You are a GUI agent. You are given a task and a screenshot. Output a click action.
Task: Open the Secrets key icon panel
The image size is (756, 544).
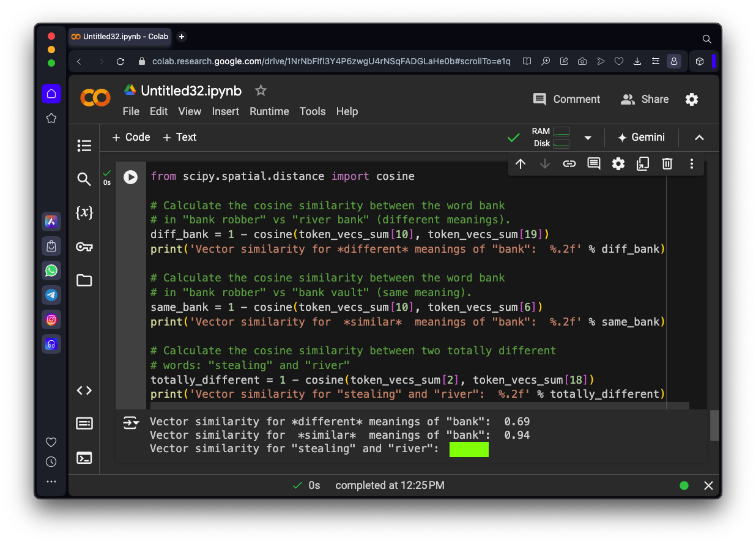[x=84, y=247]
